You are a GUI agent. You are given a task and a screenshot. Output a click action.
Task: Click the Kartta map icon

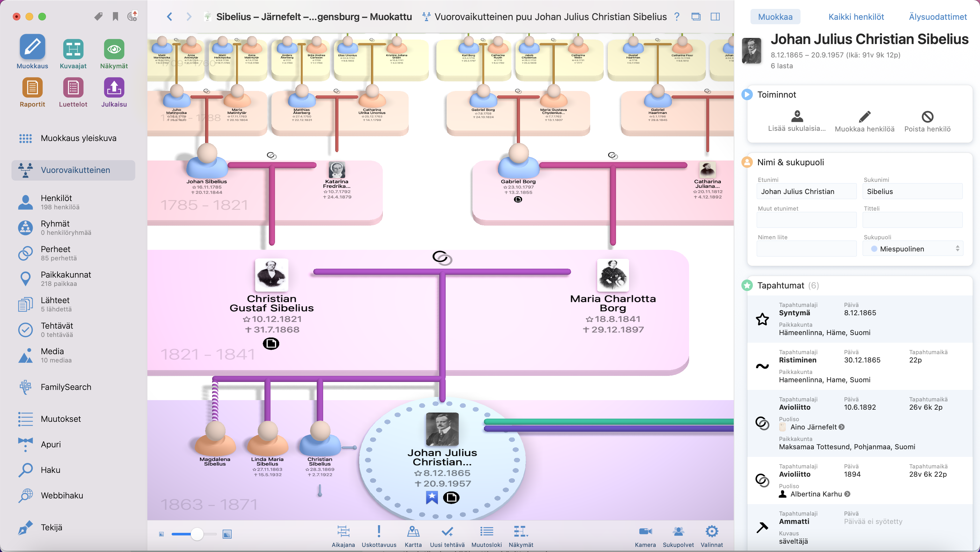pyautogui.click(x=413, y=532)
